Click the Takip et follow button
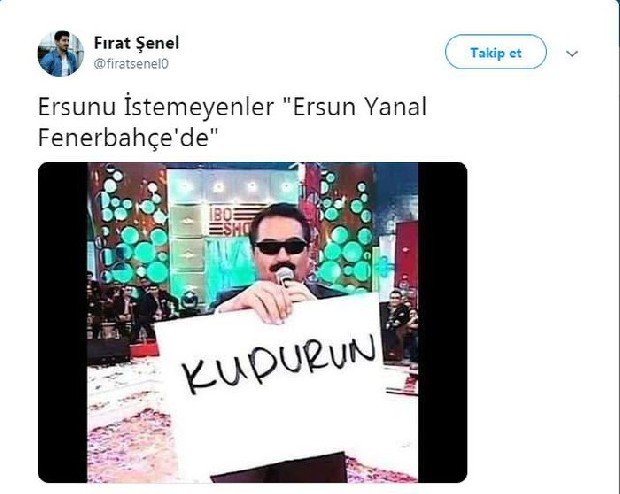The height and width of the screenshot is (494, 620). click(496, 52)
